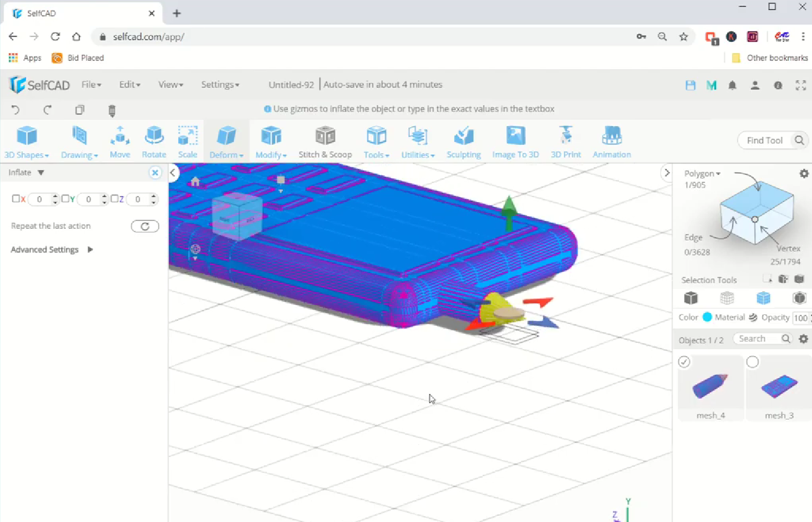
Task: Collapse the left panel chevron
Action: (173, 173)
